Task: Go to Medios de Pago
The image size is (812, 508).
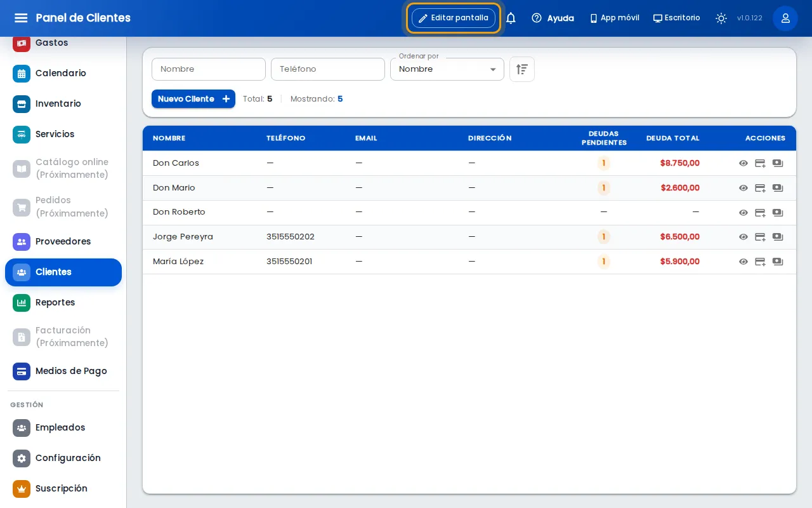Action: (63, 371)
